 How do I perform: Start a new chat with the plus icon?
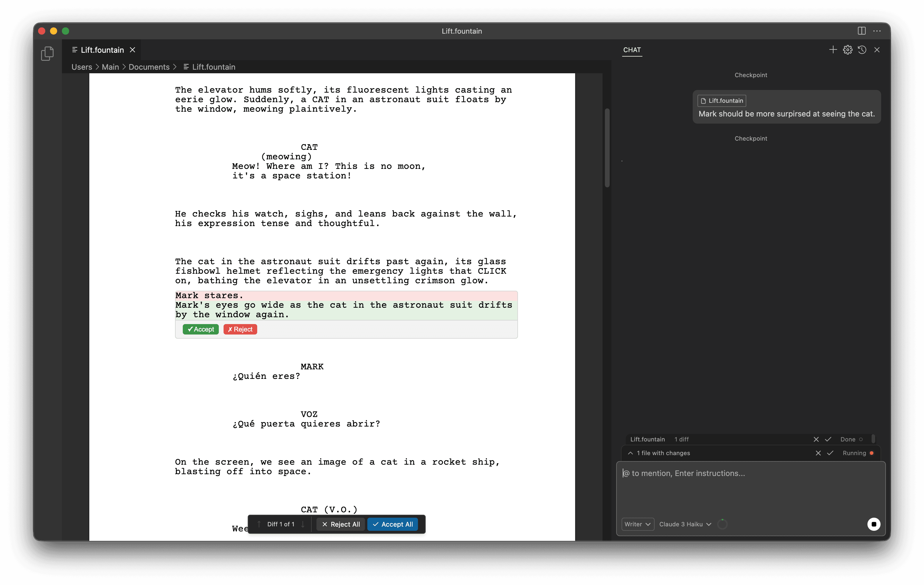pos(833,49)
